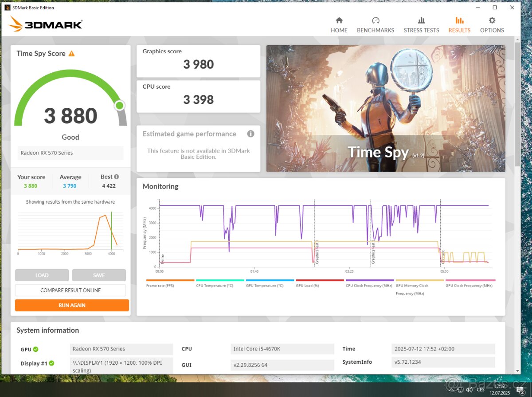Screen dimensions: 532x397
Task: Click the System information heading
Action: tap(48, 330)
